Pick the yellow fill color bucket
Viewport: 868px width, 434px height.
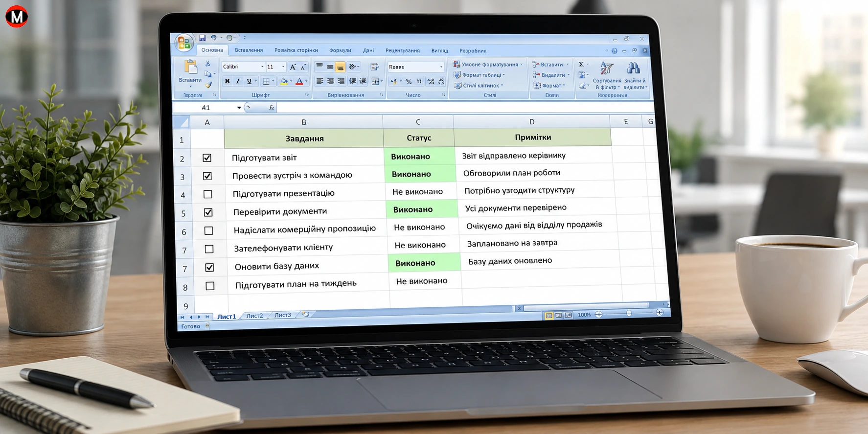coord(284,81)
